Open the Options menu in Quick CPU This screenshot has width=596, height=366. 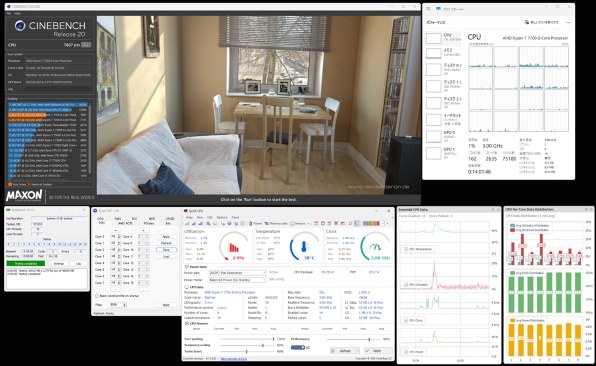[x=222, y=217]
